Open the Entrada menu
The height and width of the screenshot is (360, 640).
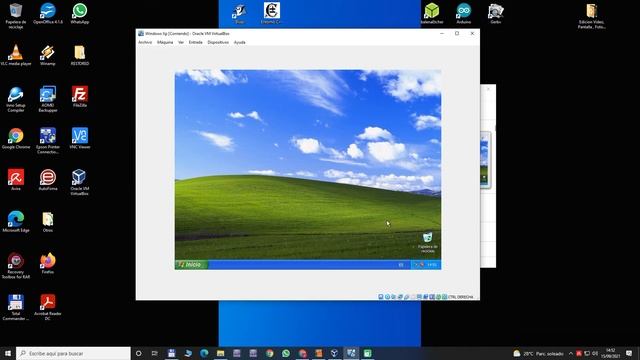point(196,42)
